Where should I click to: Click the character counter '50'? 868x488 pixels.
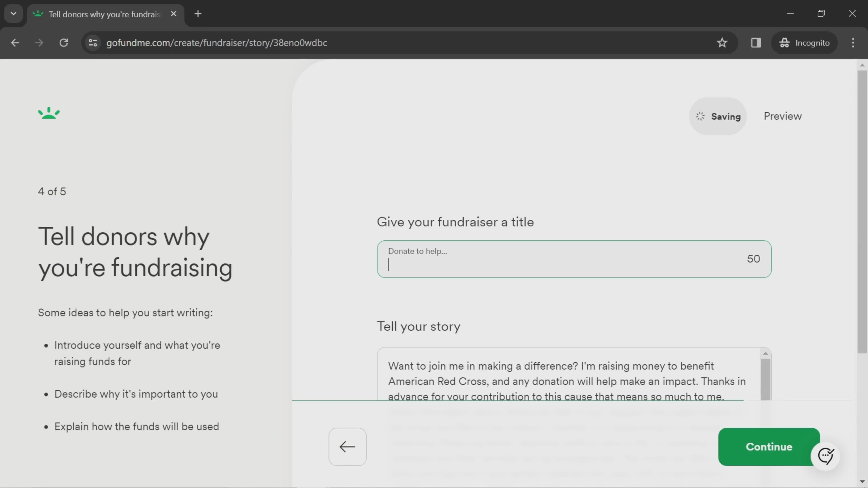point(753,259)
